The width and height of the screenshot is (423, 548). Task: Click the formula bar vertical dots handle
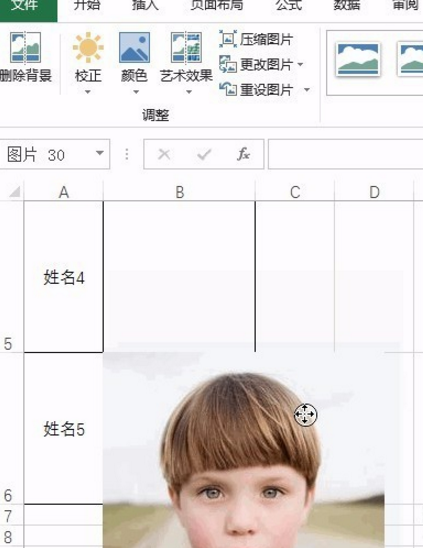pyautogui.click(x=127, y=154)
